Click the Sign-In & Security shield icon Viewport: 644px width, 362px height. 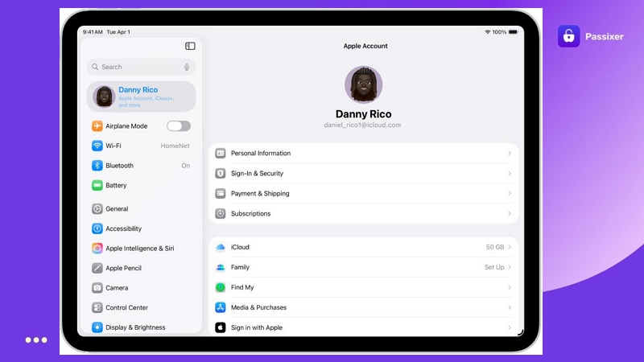[x=220, y=173]
